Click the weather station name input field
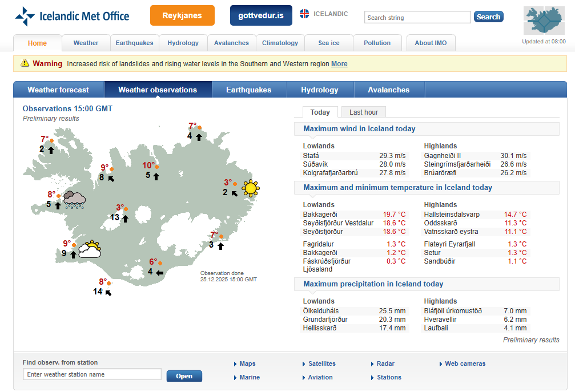This screenshot has height=392, width=575. (x=92, y=374)
